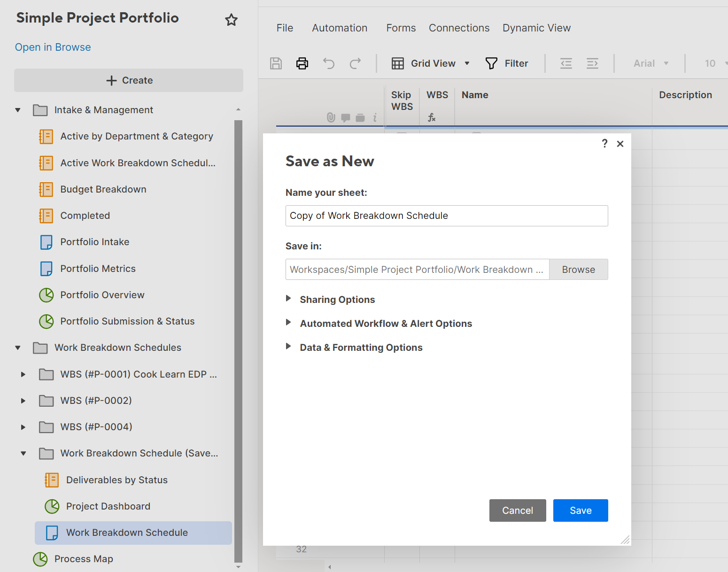Screen dimensions: 728x572
Task: Click the WBS column formula icon
Action: click(432, 117)
